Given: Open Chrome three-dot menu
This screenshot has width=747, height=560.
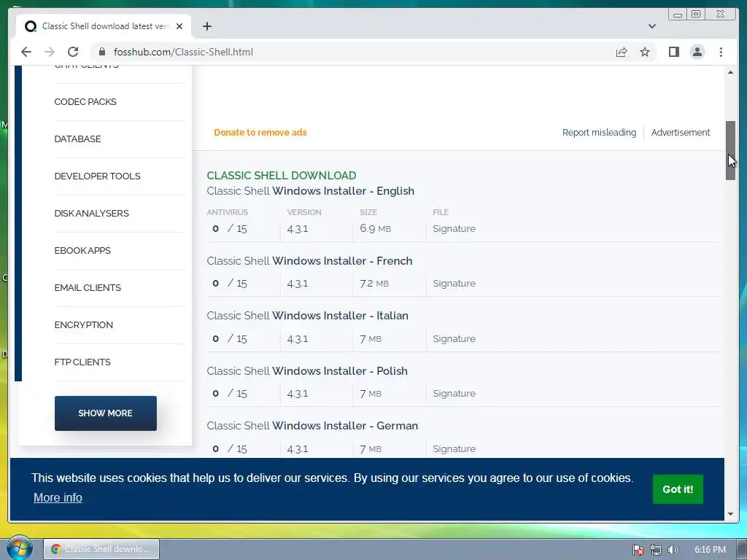Looking at the screenshot, I should [x=721, y=52].
